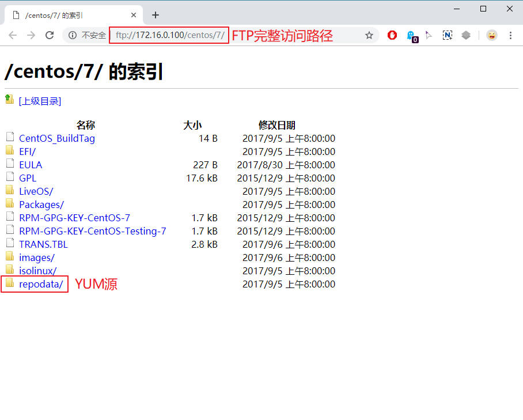Close the /centos/7/ tab
This screenshot has width=523, height=420.
(134, 15)
